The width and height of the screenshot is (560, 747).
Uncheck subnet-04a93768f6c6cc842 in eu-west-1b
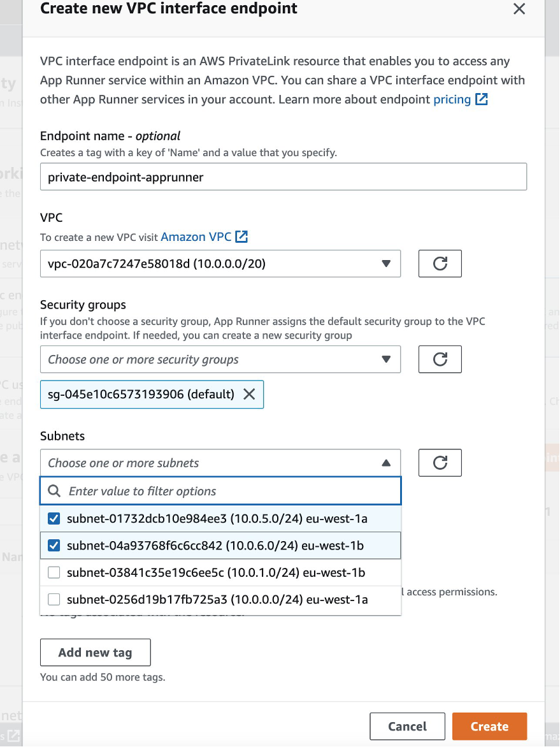(54, 545)
